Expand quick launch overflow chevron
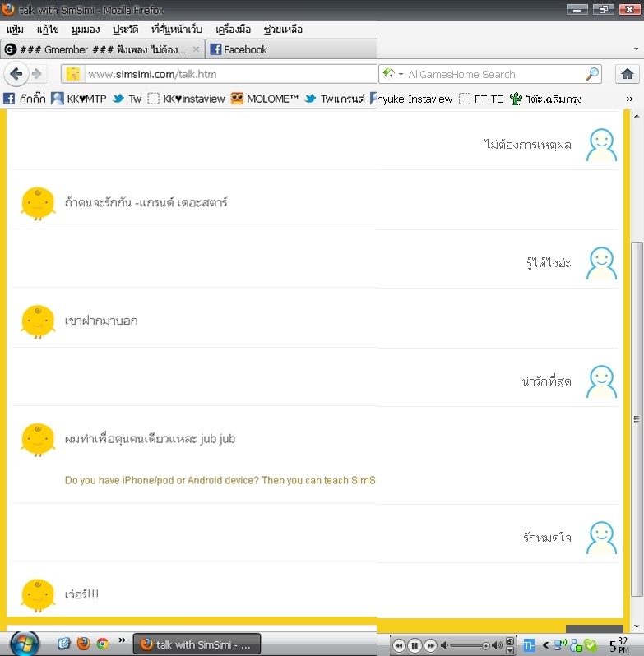 click(x=122, y=640)
